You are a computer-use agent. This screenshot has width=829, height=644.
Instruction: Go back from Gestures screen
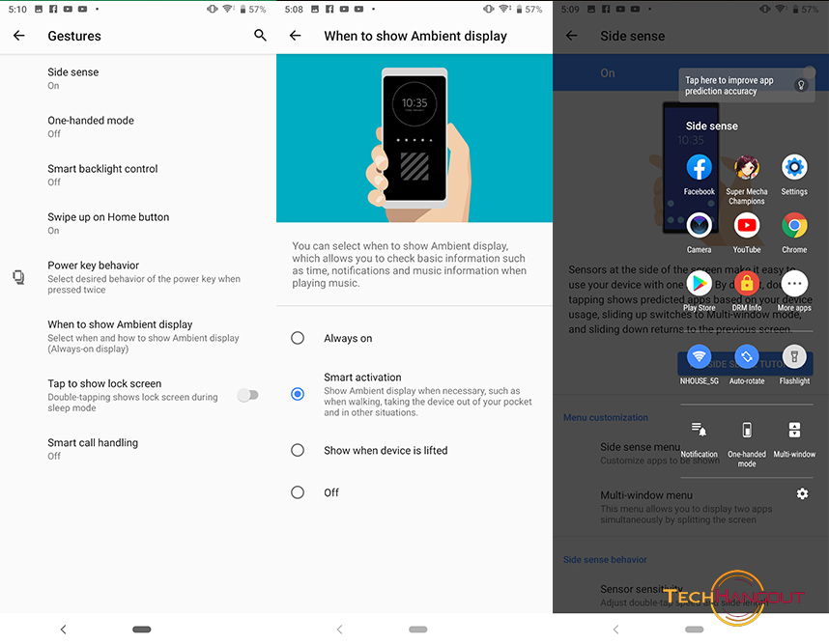(19, 36)
